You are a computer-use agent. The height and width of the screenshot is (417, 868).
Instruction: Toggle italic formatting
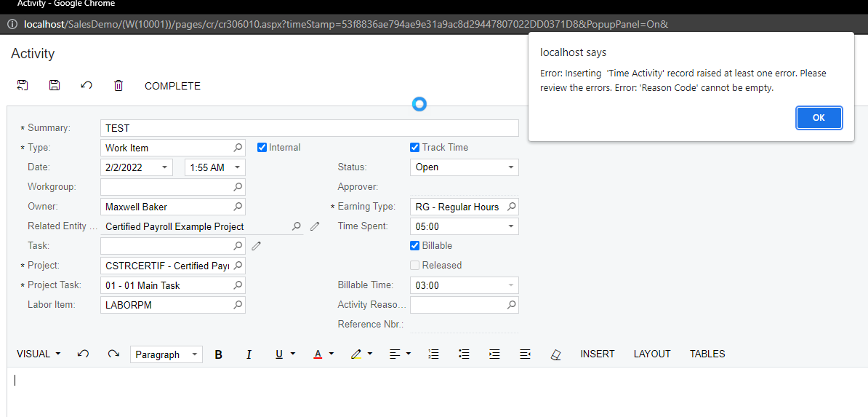point(249,354)
